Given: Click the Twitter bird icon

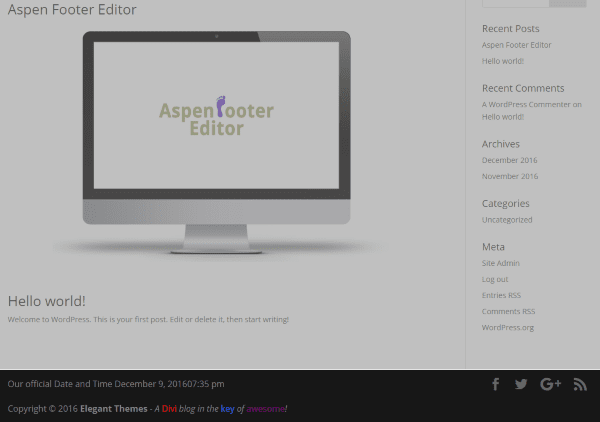Looking at the screenshot, I should click(x=521, y=385).
